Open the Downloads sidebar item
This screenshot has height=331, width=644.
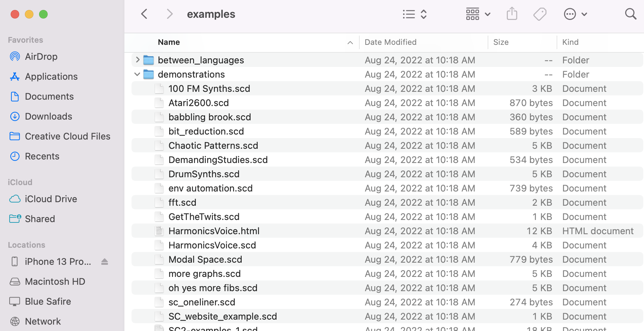click(48, 116)
